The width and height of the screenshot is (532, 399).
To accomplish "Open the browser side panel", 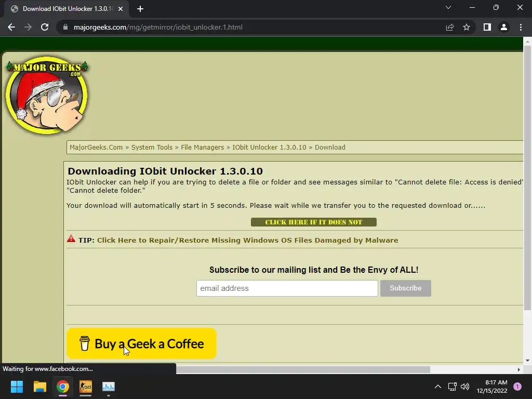I will (x=487, y=27).
